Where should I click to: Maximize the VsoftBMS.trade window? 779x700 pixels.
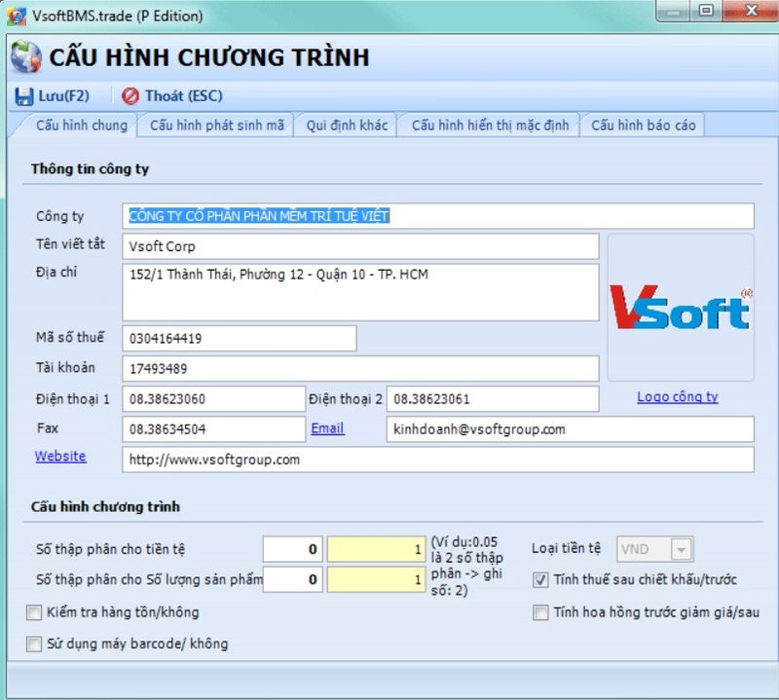(x=706, y=11)
